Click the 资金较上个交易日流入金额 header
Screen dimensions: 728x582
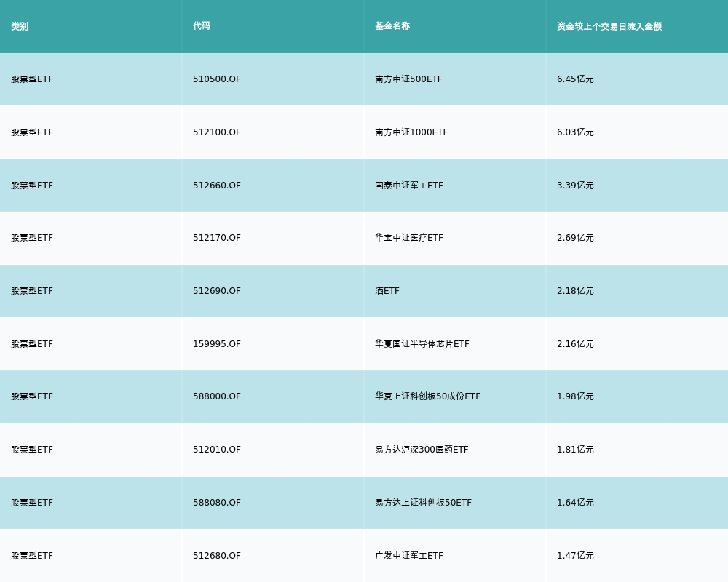coord(609,26)
